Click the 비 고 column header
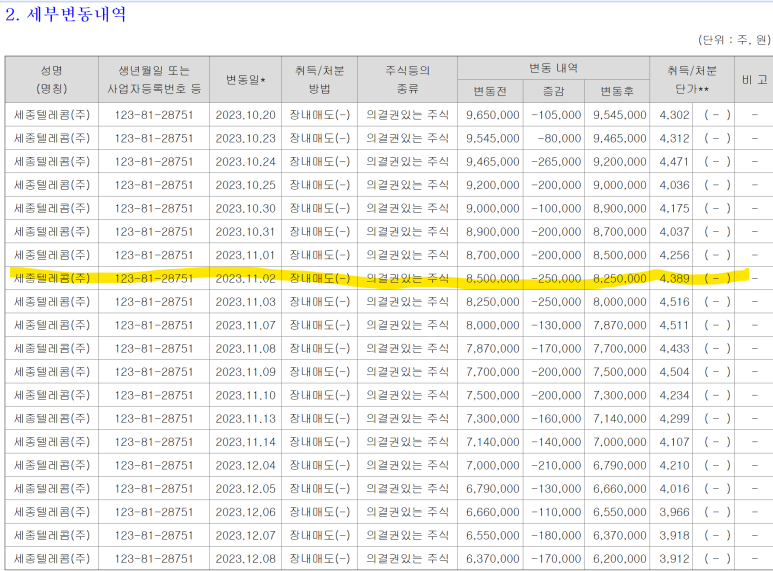The height and width of the screenshot is (571, 773). 754,79
